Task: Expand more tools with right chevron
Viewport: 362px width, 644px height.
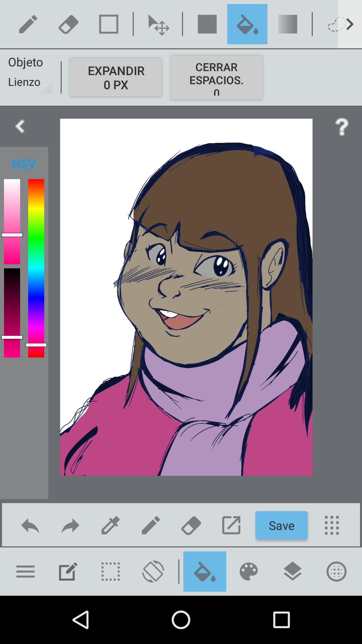Action: pos(350,24)
